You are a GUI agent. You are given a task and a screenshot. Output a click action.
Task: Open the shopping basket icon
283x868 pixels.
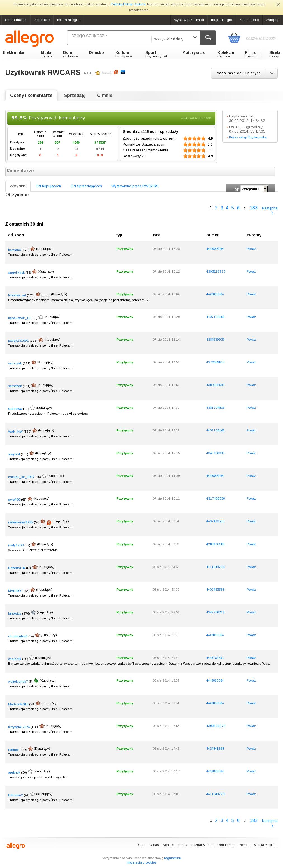coord(234,37)
